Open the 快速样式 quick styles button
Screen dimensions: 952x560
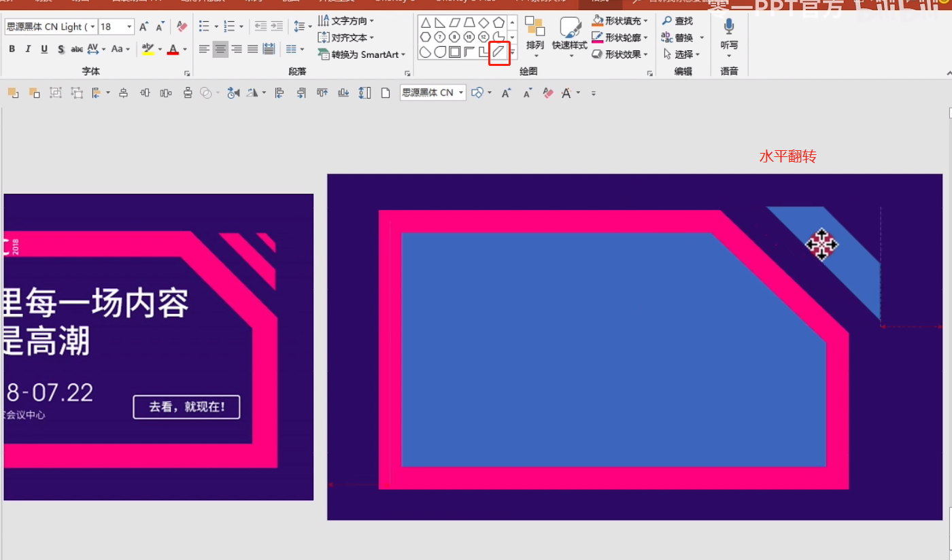tap(570, 37)
